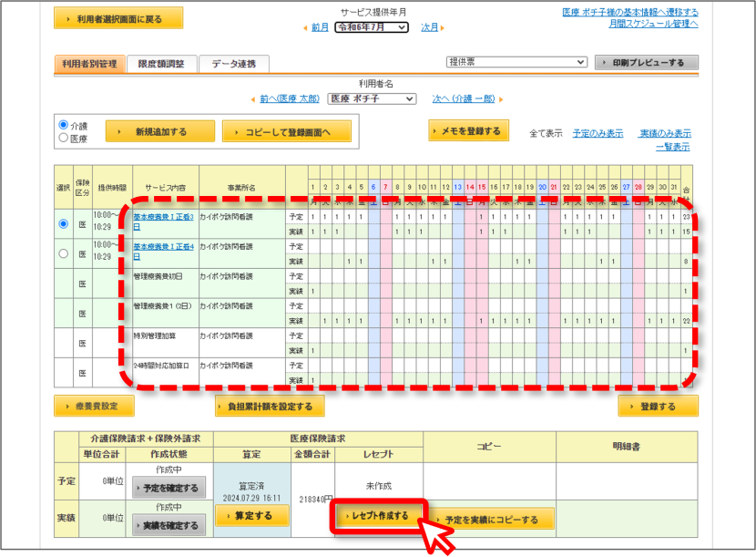
Task: Click the 予定を実績にコピーする button
Action: tap(490, 520)
